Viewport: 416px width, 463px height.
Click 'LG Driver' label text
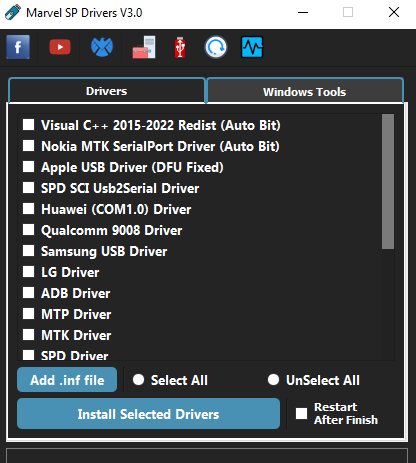pos(70,272)
